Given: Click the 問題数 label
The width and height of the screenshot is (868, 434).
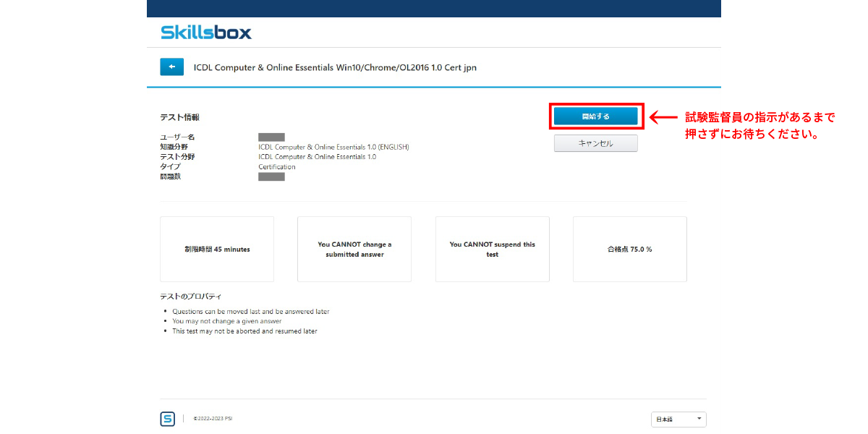Looking at the screenshot, I should tap(170, 176).
